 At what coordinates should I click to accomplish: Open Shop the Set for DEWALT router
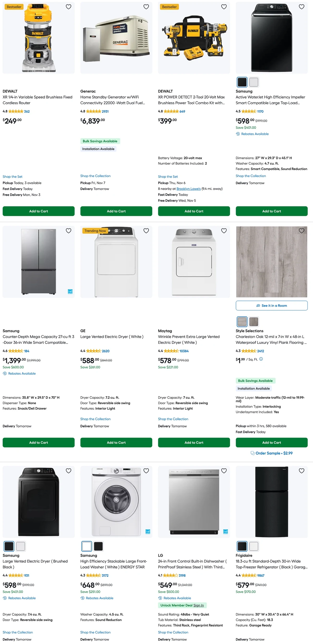click(12, 176)
